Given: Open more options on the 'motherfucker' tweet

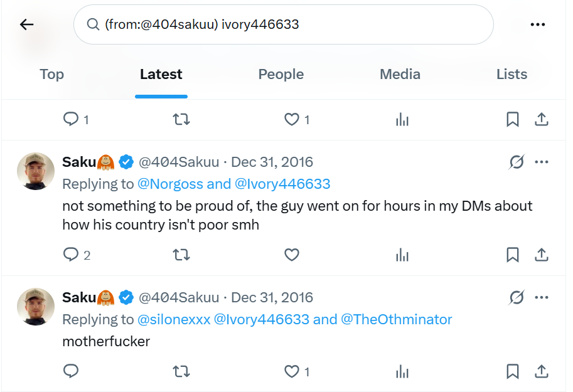Looking at the screenshot, I should click(x=542, y=297).
